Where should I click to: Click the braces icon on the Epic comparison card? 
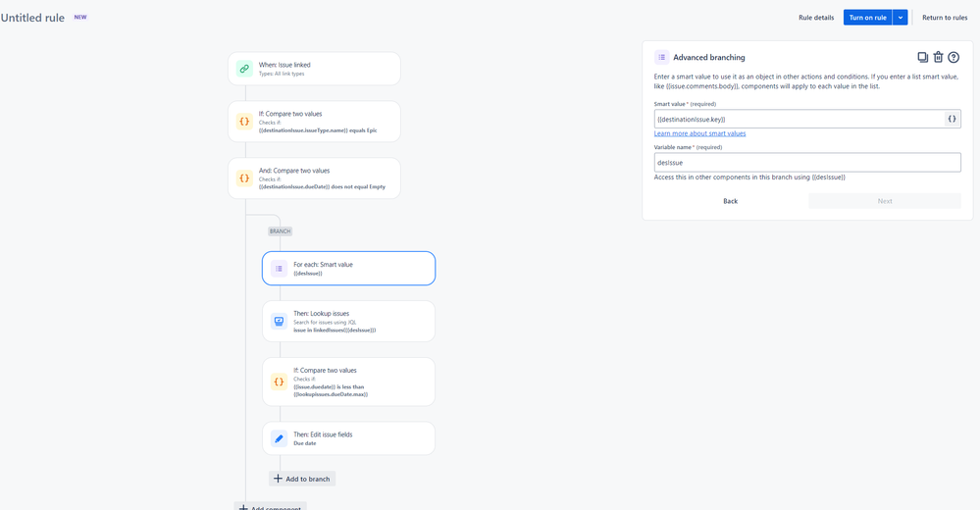244,122
